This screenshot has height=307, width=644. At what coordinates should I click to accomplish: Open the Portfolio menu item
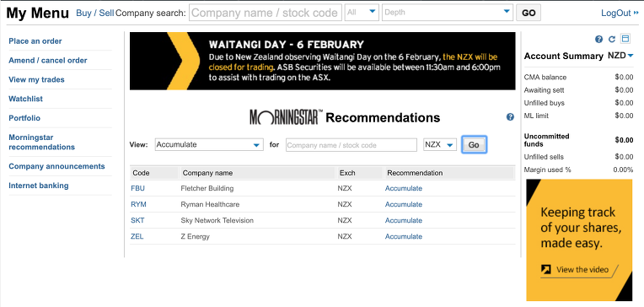pyautogui.click(x=24, y=118)
